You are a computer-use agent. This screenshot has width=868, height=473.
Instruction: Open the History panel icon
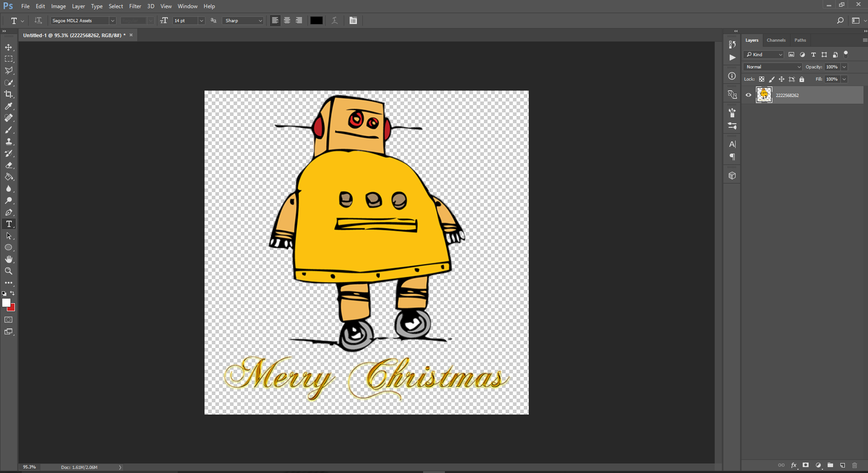[732, 44]
